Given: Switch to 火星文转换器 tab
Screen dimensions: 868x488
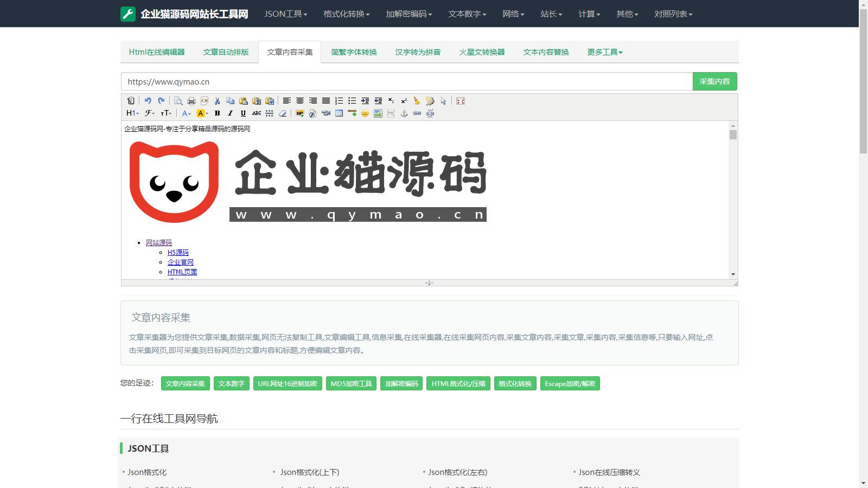Looking at the screenshot, I should point(482,52).
